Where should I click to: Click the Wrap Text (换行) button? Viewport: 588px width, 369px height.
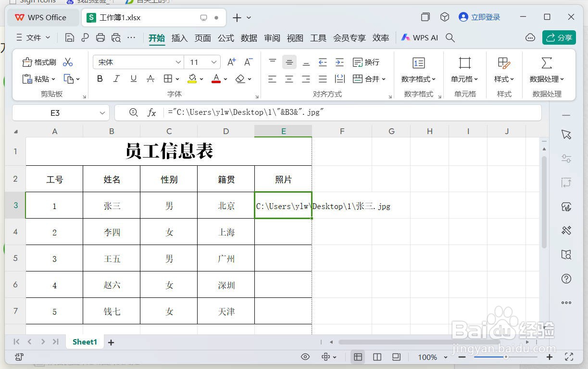(366, 62)
